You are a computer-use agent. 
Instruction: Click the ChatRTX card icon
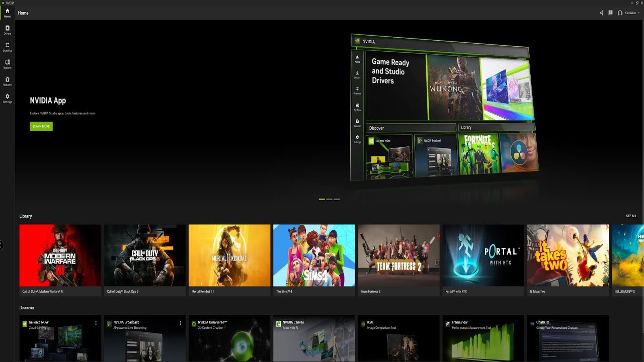[x=532, y=324]
